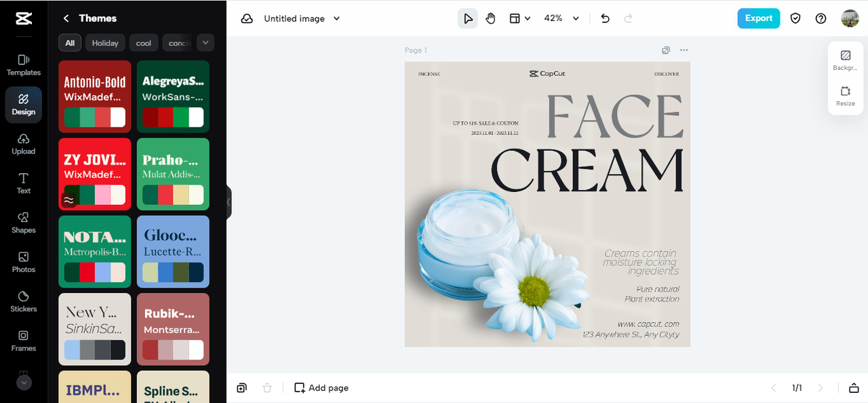
Task: Activate the Hand pan tool
Action: point(490,18)
